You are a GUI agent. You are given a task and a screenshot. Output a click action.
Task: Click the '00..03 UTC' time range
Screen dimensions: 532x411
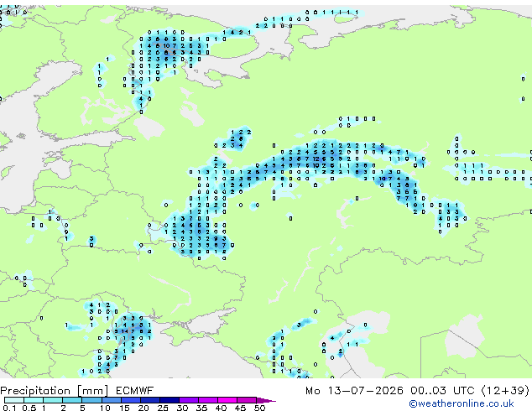tap(442, 391)
